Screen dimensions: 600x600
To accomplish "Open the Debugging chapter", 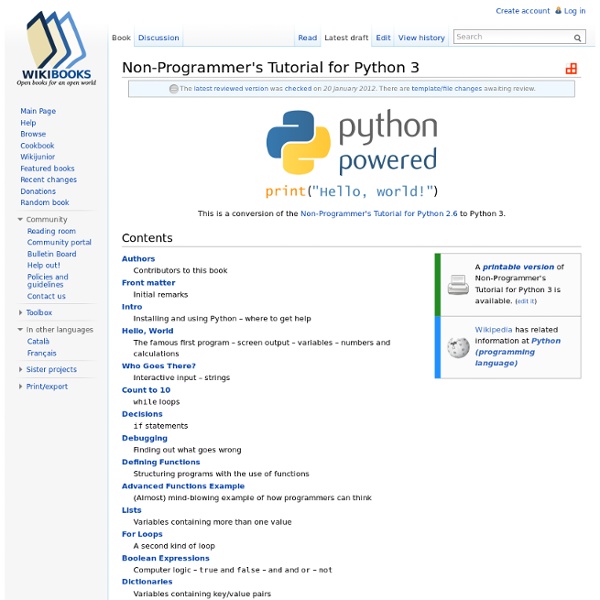I will point(144,438).
